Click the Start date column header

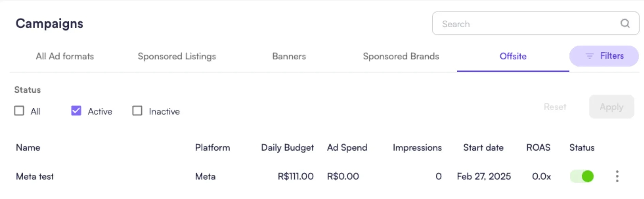click(483, 148)
